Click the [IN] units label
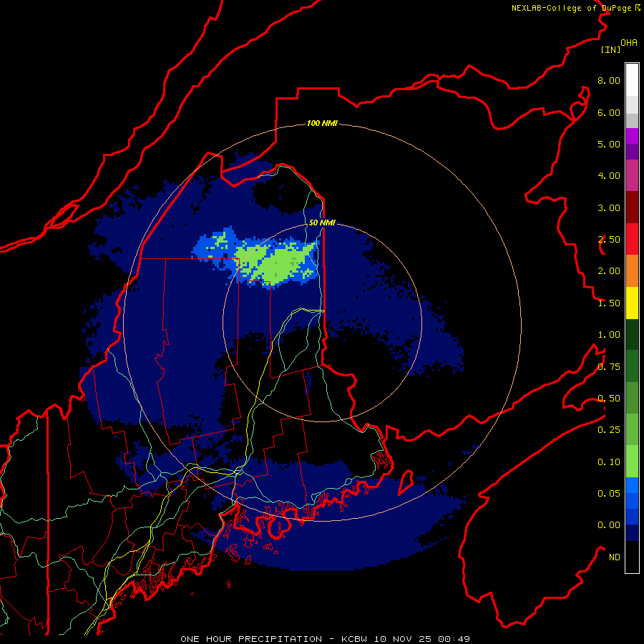This screenshot has height=644, width=644. tap(611, 49)
